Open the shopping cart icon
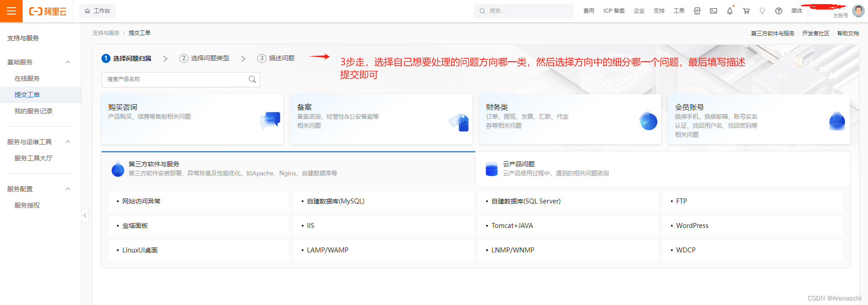Screen dimensions: 868x305 tap(746, 11)
